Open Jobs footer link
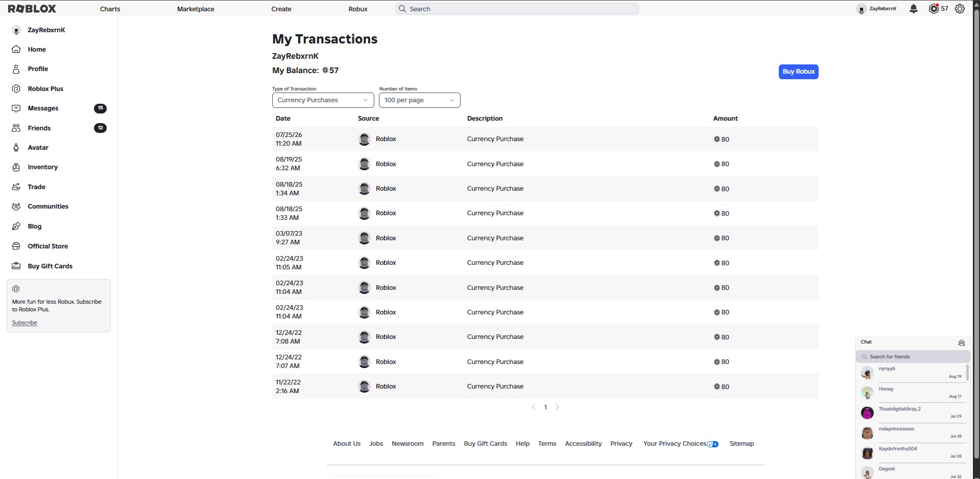Image resolution: width=980 pixels, height=479 pixels. (x=376, y=444)
